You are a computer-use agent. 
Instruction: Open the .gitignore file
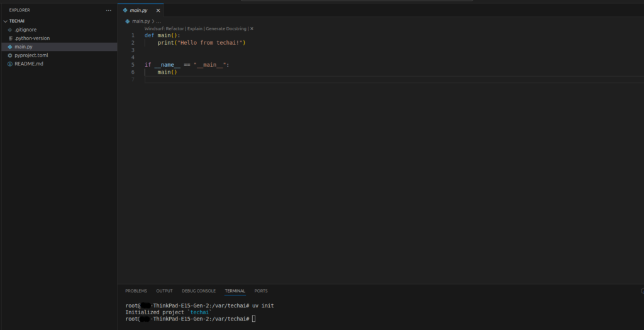point(25,30)
